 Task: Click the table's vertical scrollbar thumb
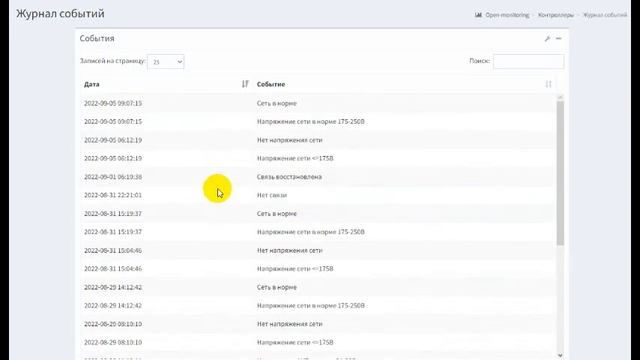(x=560, y=173)
